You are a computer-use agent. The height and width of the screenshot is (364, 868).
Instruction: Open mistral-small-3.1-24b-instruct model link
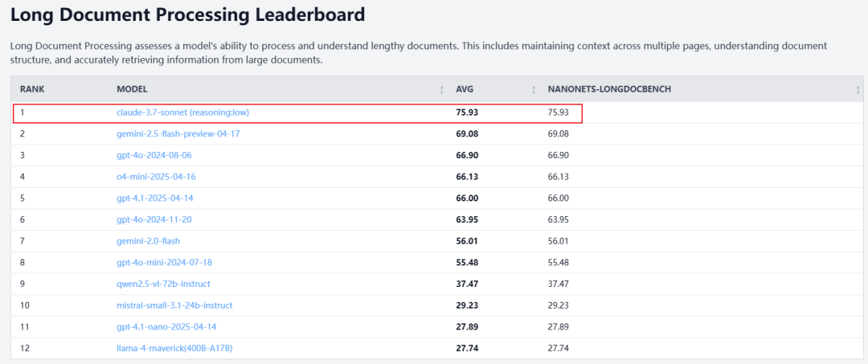[x=174, y=305]
